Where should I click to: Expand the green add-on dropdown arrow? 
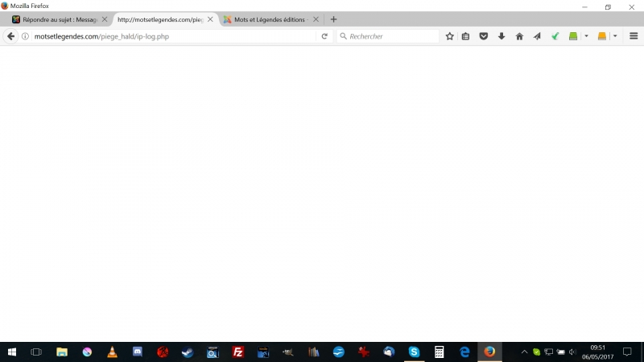click(586, 36)
